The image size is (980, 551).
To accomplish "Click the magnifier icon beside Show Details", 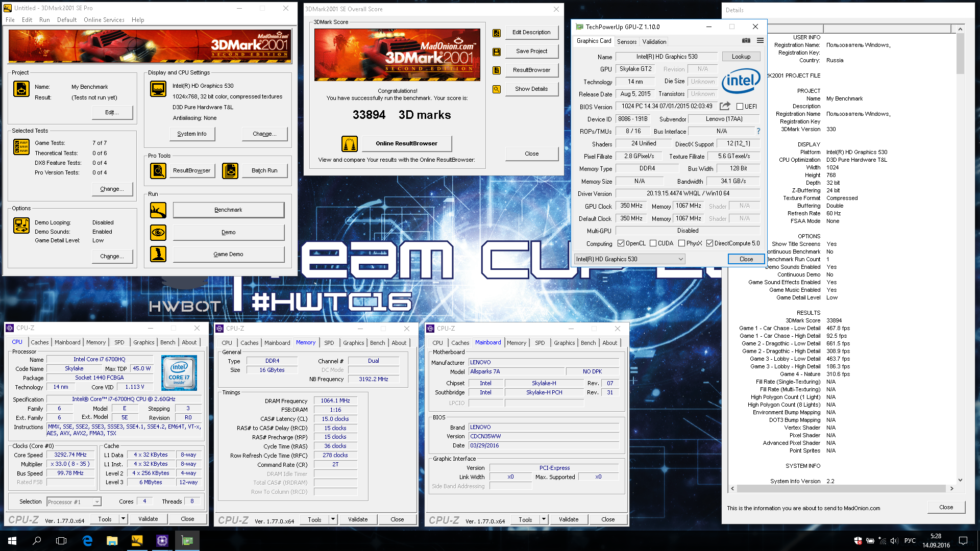I will point(496,89).
